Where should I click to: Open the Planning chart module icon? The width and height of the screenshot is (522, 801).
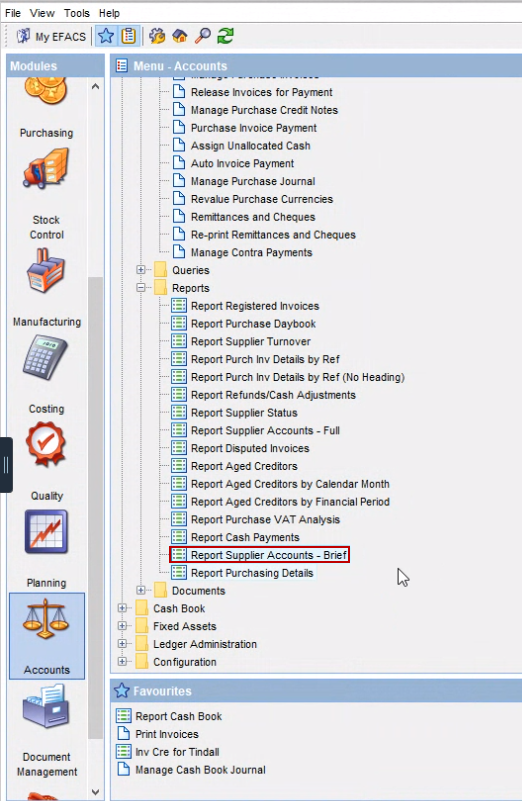click(x=46, y=532)
